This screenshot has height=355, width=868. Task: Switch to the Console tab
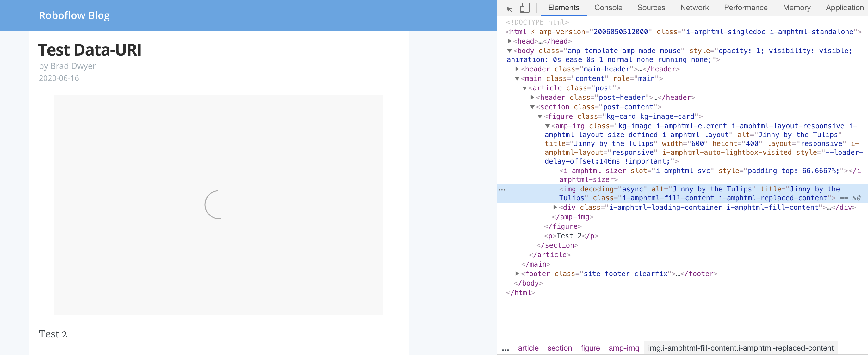[x=608, y=7]
